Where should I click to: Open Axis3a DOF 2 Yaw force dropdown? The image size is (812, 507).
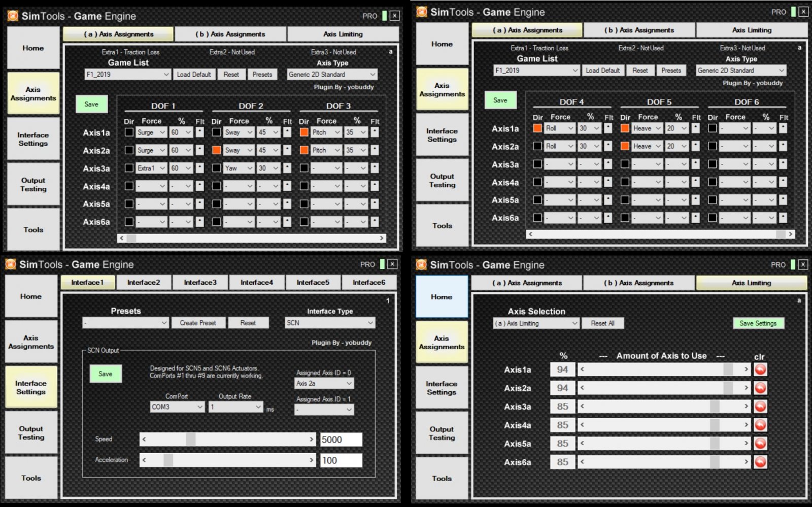pyautogui.click(x=239, y=168)
